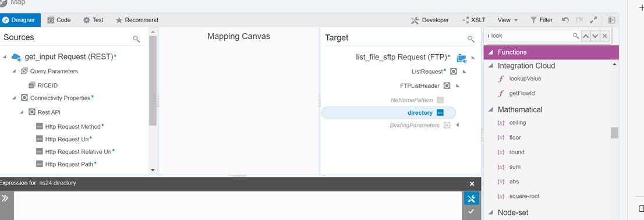This screenshot has width=644, height=220.
Task: Select the fileNamePattern target element
Action: 412,100
